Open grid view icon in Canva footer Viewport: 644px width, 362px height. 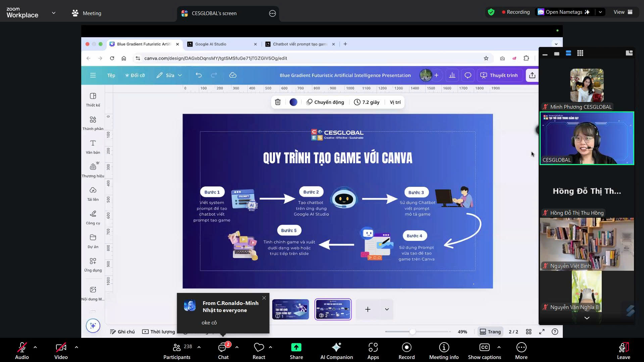point(529,331)
